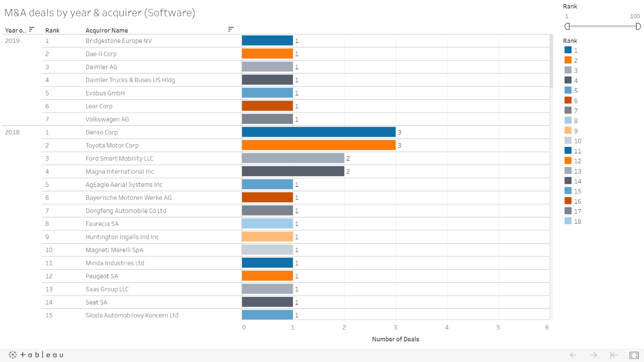
Task: Select Dongfeng Automobile Co Ltd label
Action: pyautogui.click(x=126, y=211)
